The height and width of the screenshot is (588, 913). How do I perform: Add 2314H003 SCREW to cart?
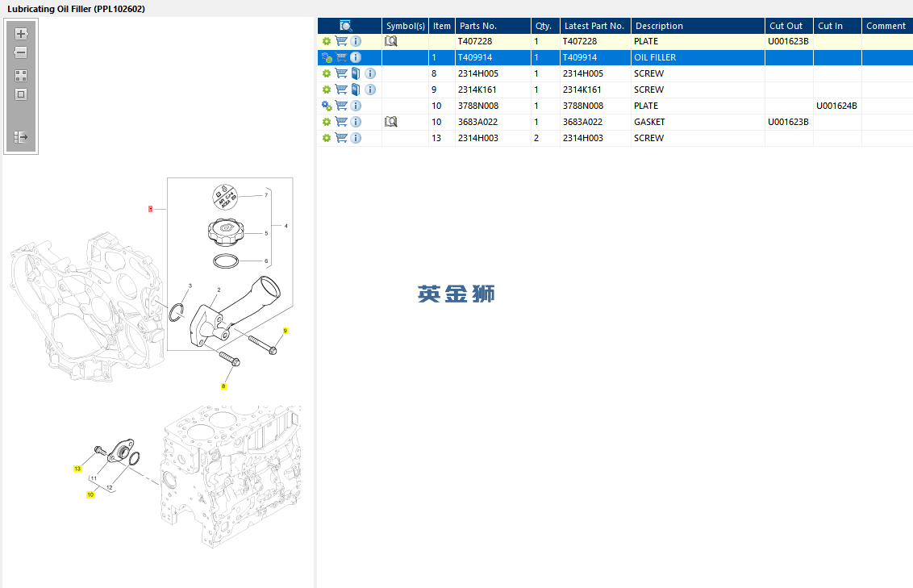tap(341, 138)
